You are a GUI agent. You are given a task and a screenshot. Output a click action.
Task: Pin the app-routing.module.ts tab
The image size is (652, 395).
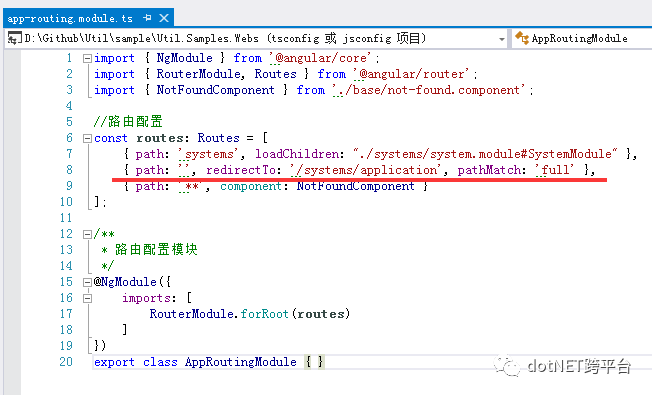coord(147,18)
